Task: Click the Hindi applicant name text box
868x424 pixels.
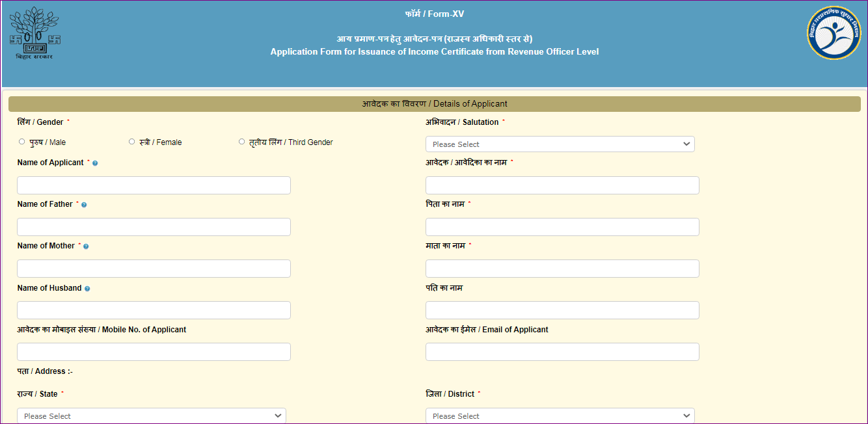Action: pos(562,185)
